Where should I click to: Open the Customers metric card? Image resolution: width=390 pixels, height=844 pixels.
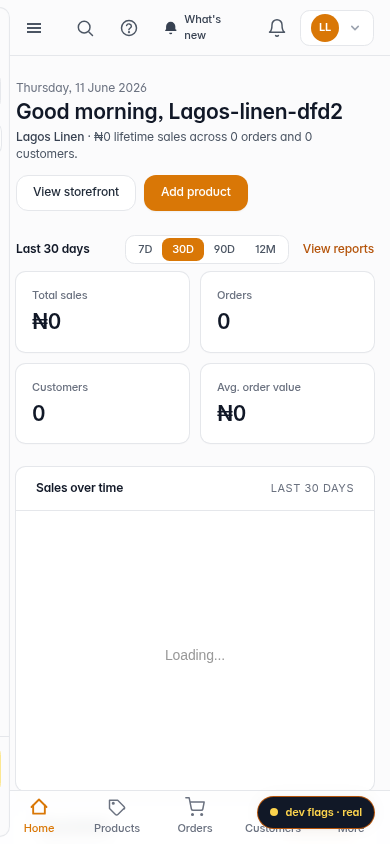[103, 404]
